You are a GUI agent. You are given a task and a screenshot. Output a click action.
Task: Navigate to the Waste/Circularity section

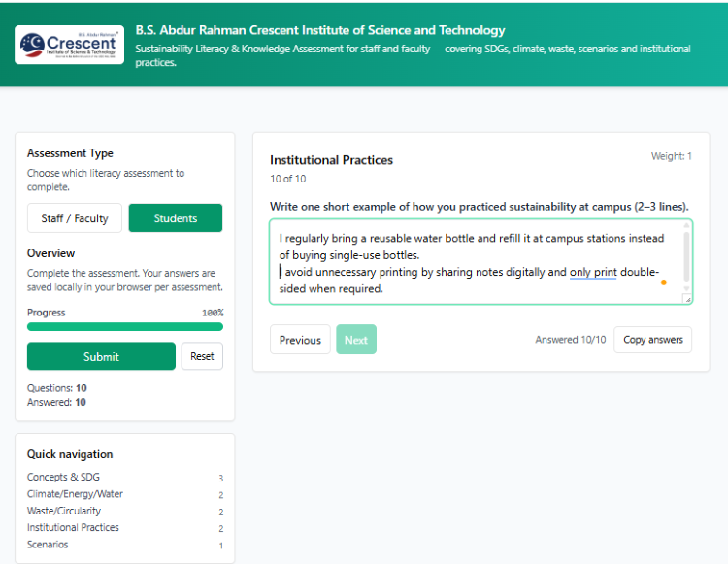64,511
